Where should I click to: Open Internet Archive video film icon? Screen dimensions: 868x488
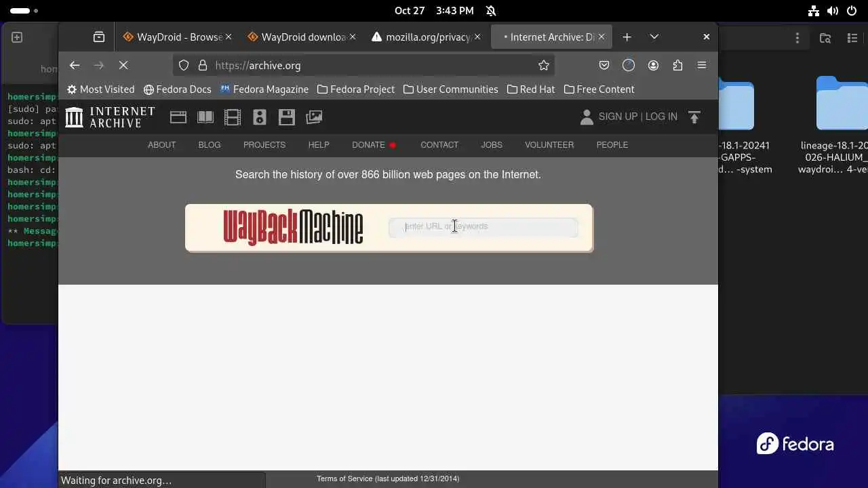click(x=233, y=117)
